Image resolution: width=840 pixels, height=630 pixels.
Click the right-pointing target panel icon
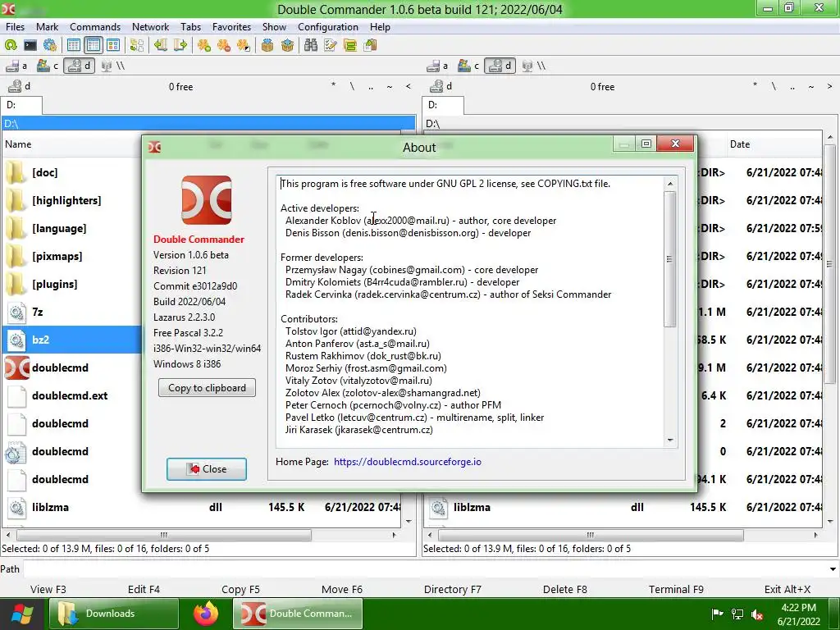tap(180, 46)
